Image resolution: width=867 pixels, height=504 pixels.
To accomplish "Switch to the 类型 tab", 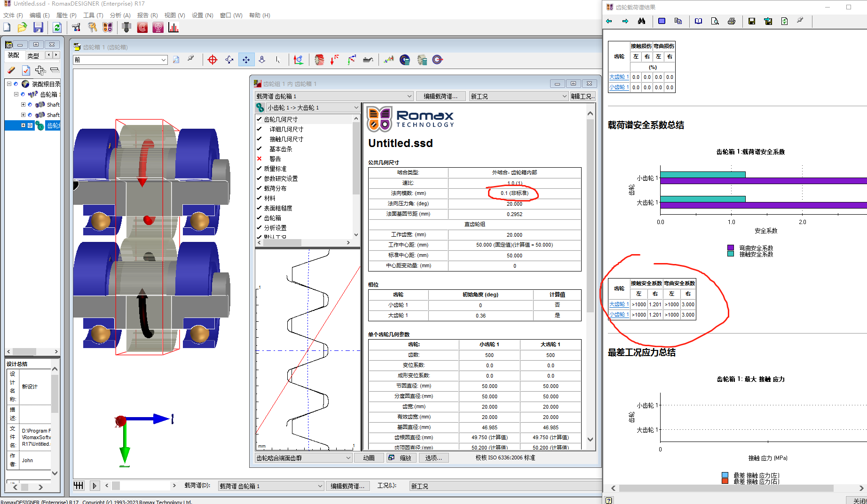I will (x=33, y=56).
